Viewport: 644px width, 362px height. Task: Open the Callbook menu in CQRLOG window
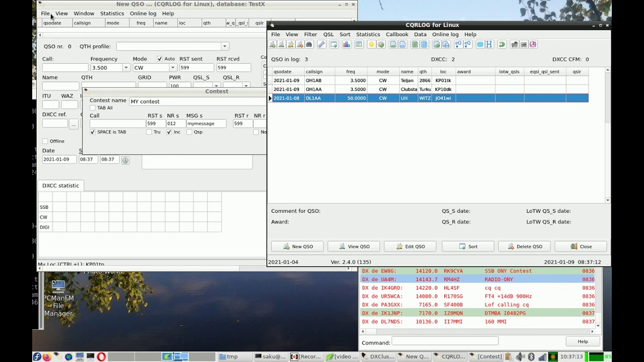tap(397, 35)
